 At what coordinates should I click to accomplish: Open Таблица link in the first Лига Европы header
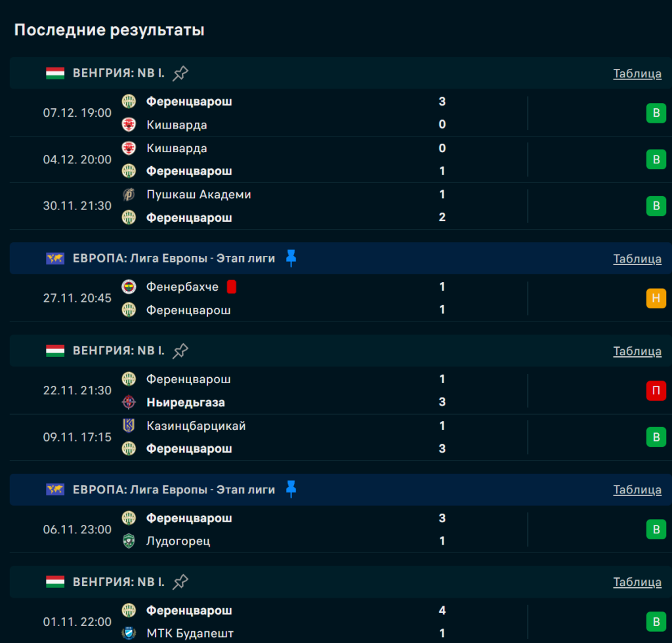click(x=637, y=259)
